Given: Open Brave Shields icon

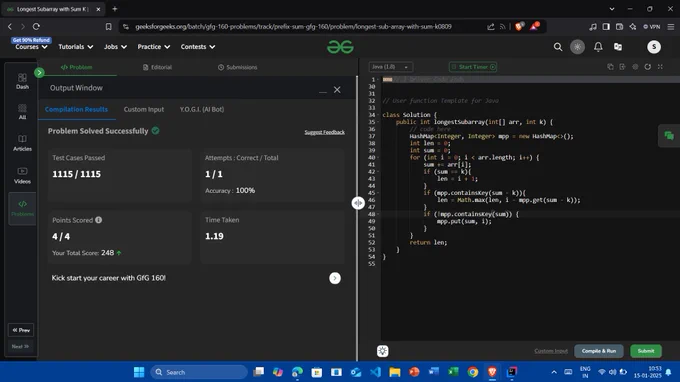Looking at the screenshot, I should tap(519, 26).
